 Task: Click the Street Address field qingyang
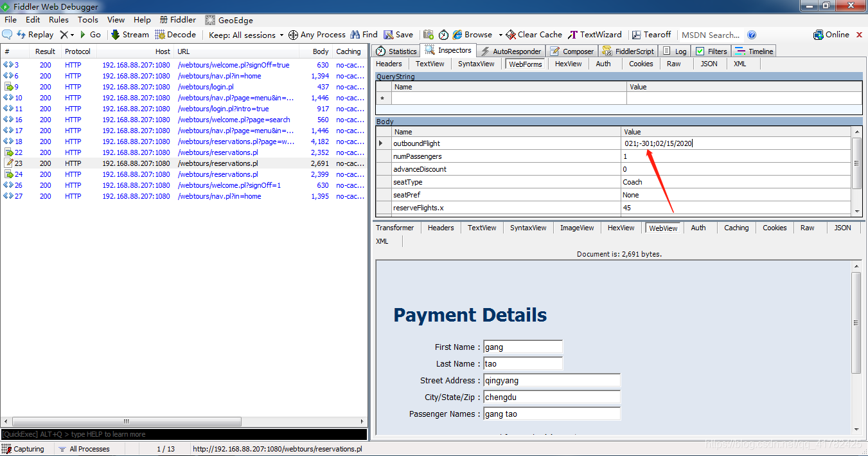[552, 381]
